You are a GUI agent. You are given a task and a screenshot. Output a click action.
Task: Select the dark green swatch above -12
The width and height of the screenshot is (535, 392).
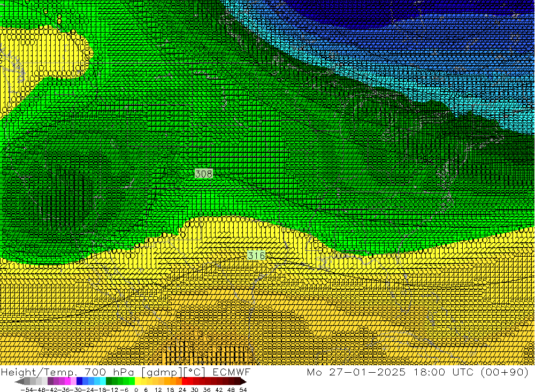click(111, 381)
